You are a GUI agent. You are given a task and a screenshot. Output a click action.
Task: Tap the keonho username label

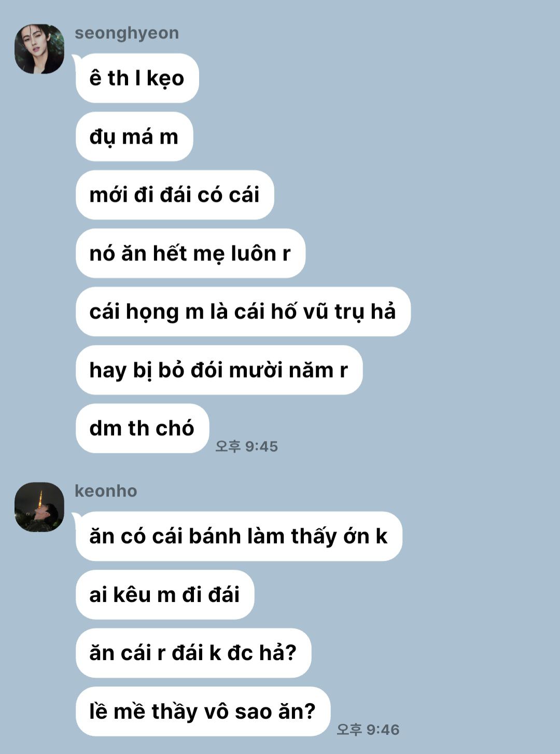pyautogui.click(x=106, y=491)
